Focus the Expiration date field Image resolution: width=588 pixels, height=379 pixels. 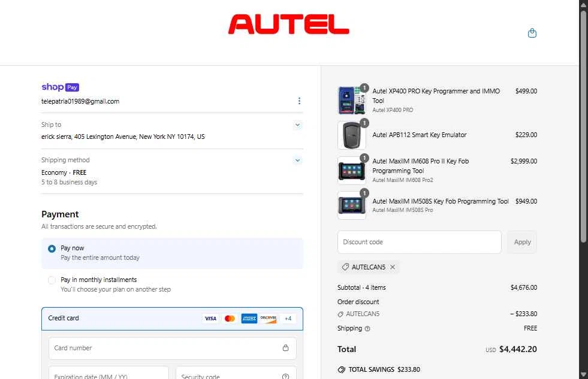coord(108,372)
